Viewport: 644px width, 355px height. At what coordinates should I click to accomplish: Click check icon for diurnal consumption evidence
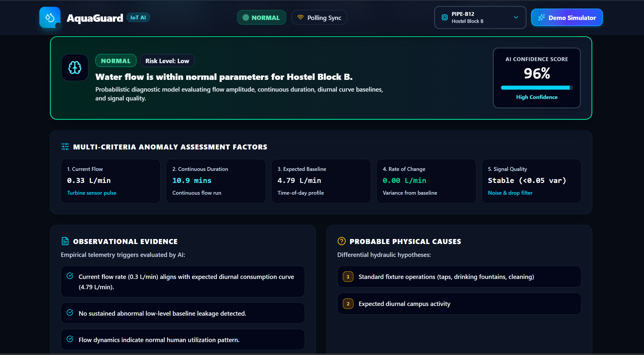[70, 276]
